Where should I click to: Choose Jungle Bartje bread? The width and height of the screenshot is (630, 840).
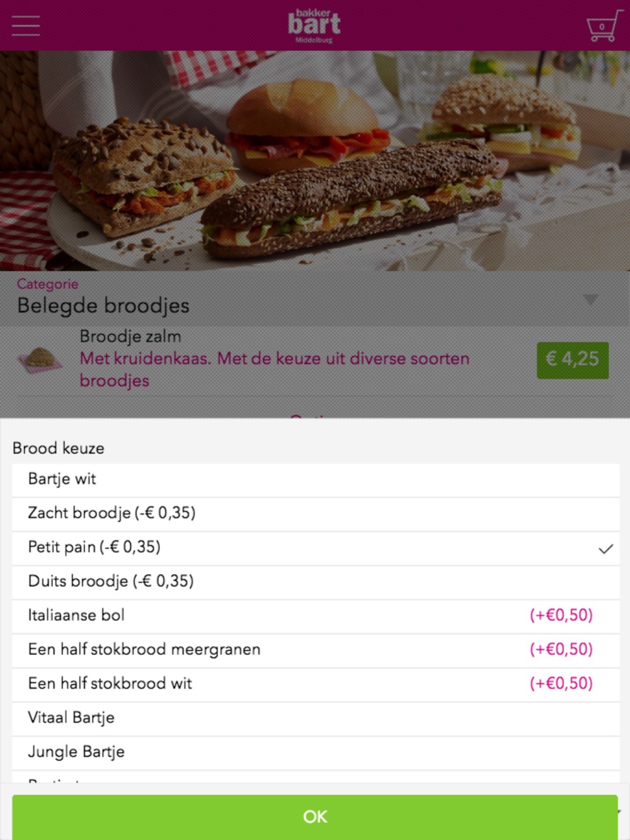pos(316,751)
